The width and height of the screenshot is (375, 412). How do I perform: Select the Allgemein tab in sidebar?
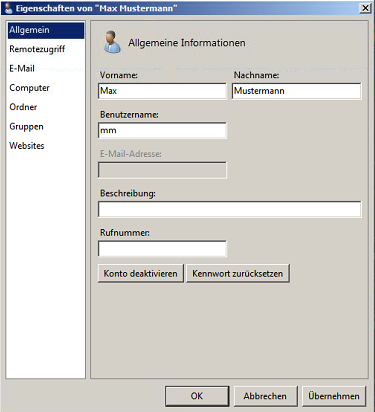(46, 30)
